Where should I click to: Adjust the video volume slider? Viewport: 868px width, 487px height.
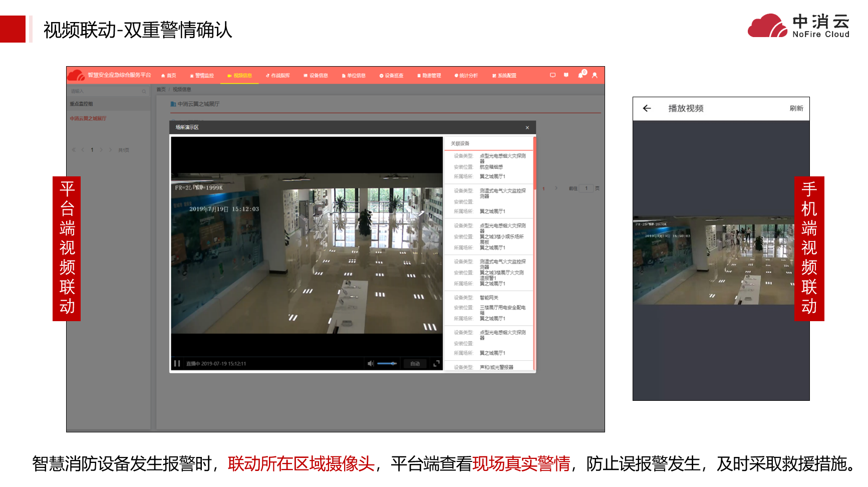387,363
